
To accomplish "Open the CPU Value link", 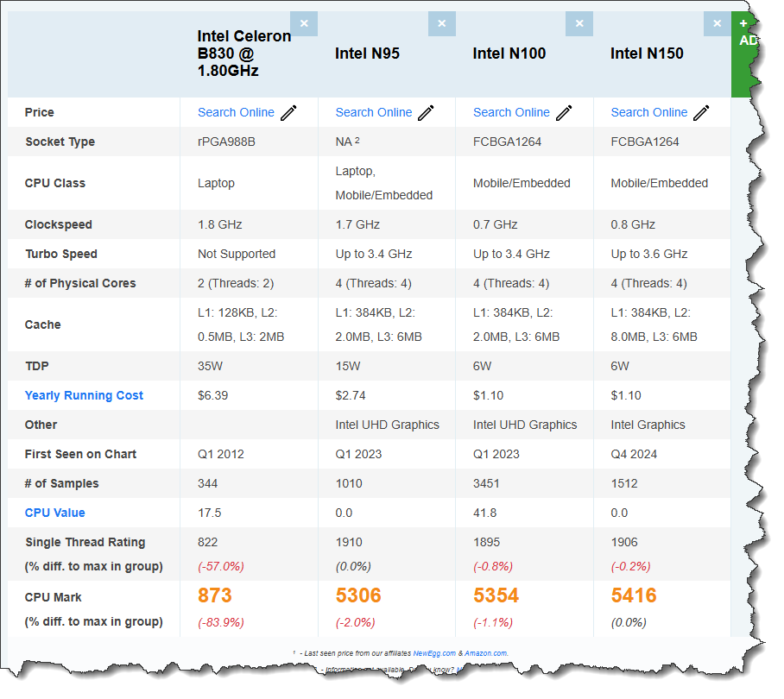I will 55,513.
